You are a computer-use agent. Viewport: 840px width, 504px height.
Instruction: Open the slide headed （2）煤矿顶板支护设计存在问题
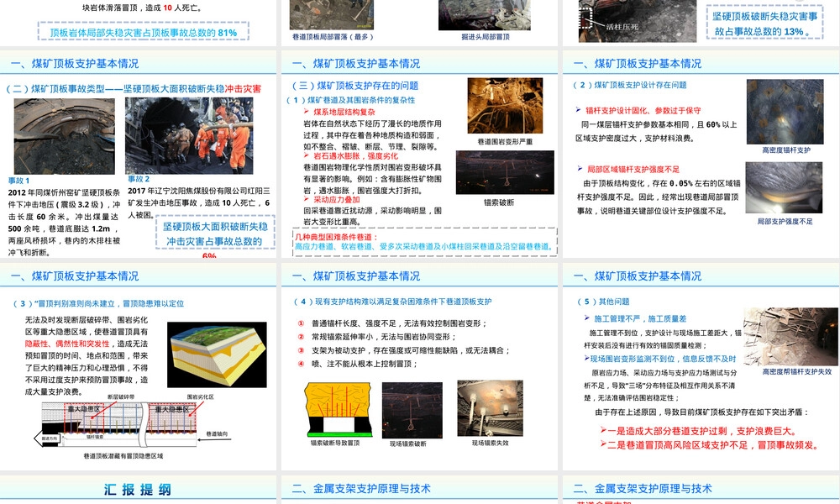701,155
